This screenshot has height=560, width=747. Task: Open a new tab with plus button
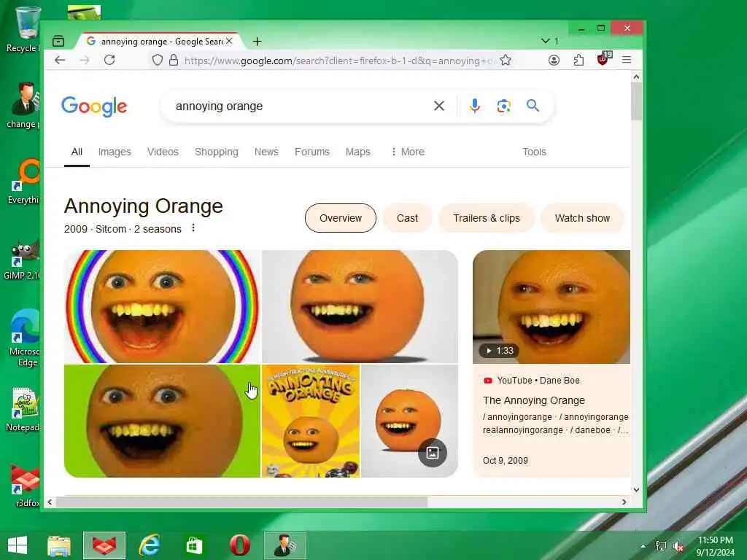[x=258, y=42]
